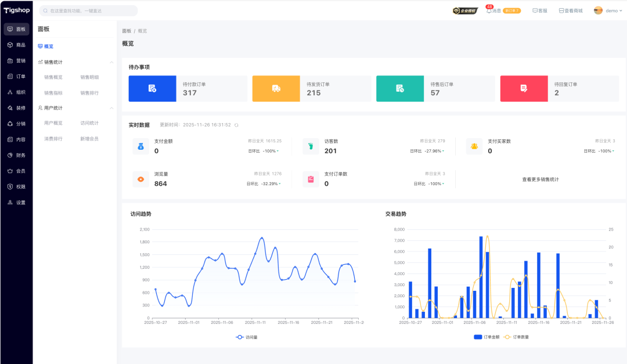Go to the 订单 (Orders) sidebar section
This screenshot has width=627, height=364.
point(16,76)
